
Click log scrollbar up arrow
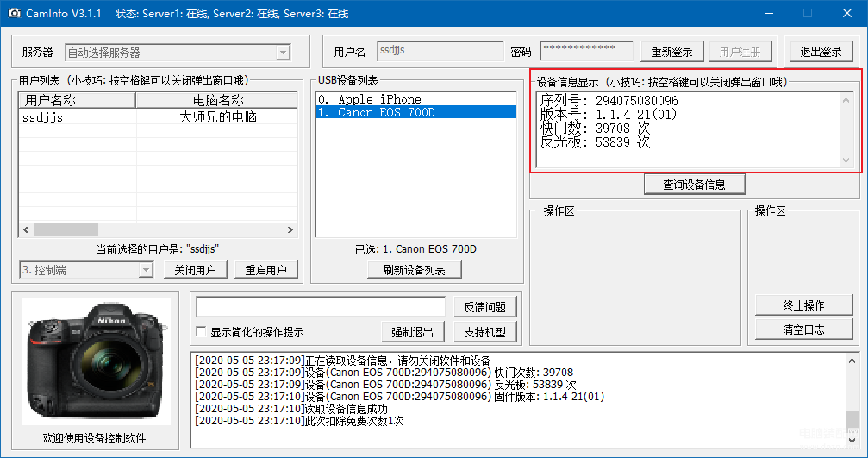[x=852, y=361]
